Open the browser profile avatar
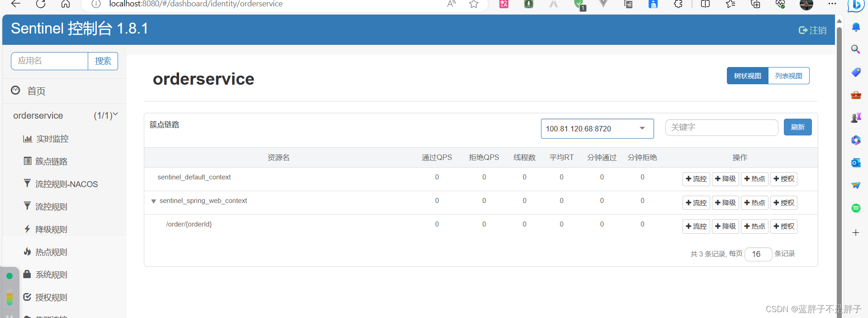The image size is (868, 318). pyautogui.click(x=806, y=5)
